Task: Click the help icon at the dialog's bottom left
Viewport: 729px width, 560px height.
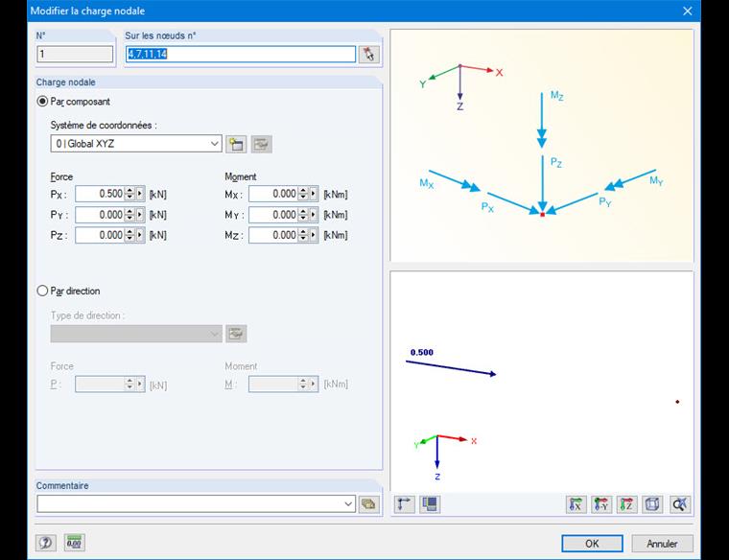Action: coord(46,543)
